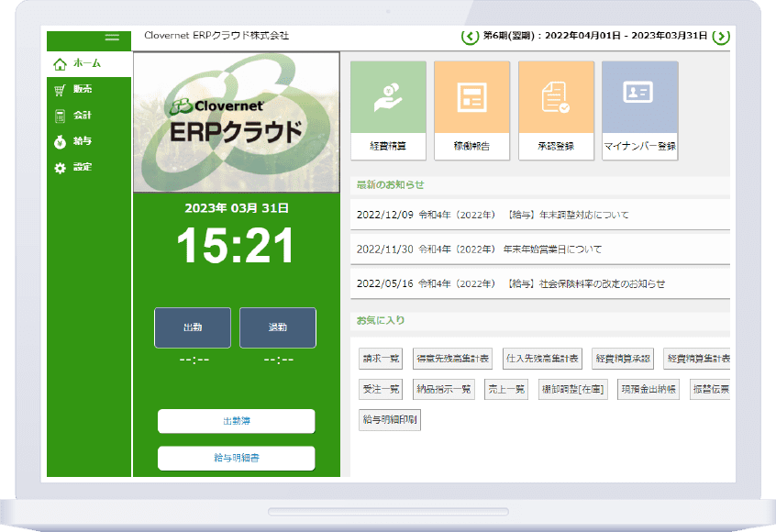
Task: Open the ホーム (Home) sidebar item
Action: pos(87,64)
